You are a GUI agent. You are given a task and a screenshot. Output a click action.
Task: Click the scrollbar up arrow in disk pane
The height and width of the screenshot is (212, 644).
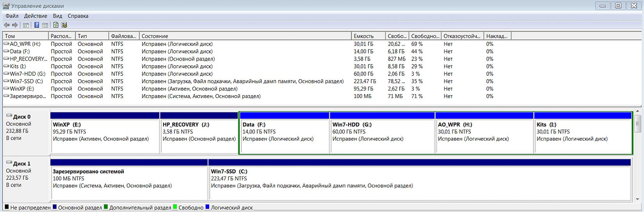click(638, 112)
